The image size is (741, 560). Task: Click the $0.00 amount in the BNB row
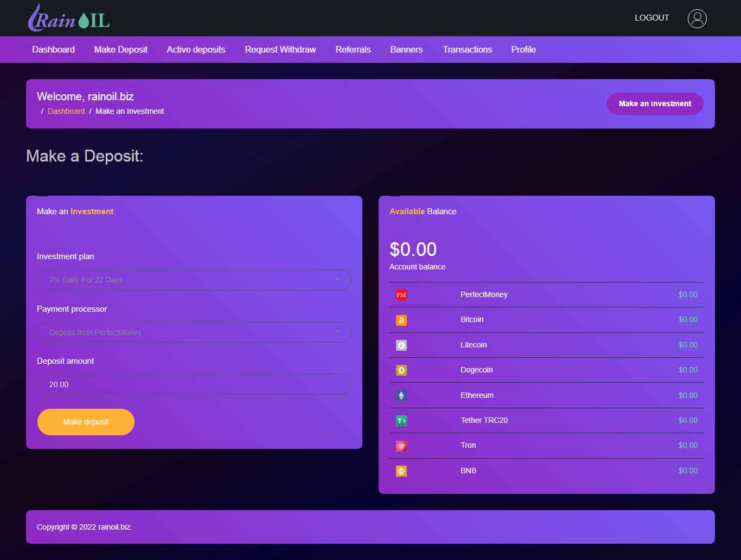[x=688, y=471]
